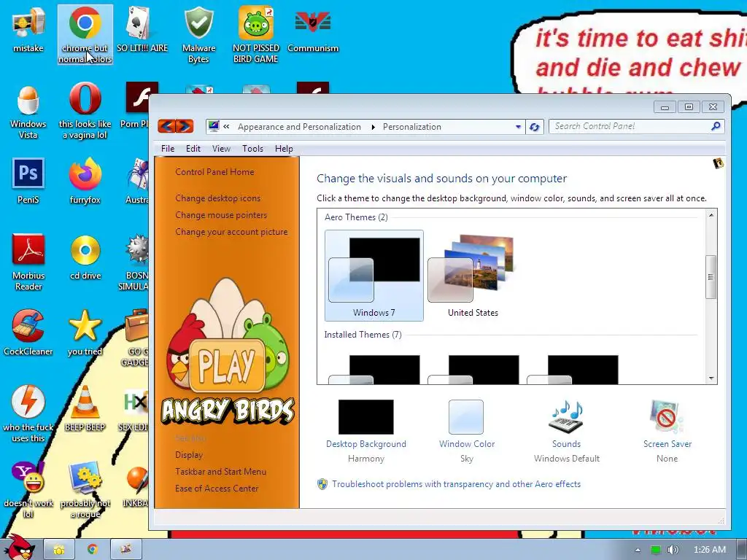Open the Angry Birds Start button
Viewport: 747px width, 560px height.
click(19, 547)
